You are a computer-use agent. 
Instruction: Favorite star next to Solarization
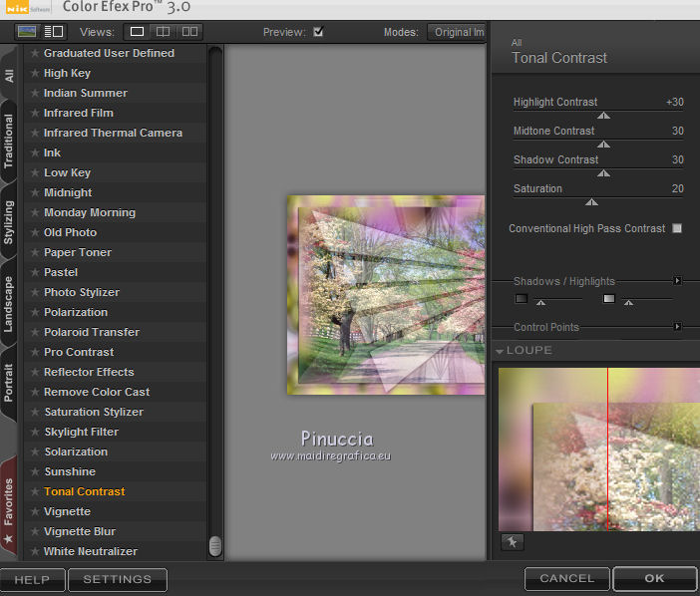(35, 451)
